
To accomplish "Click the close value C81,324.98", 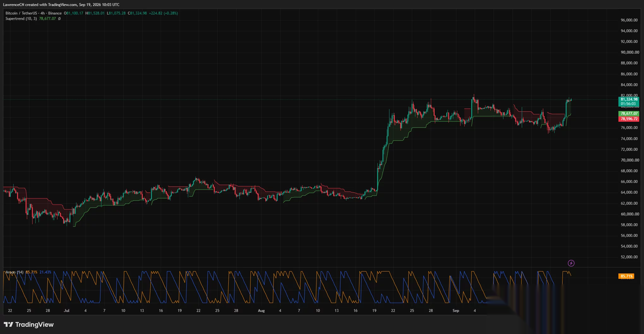I will (137, 13).
